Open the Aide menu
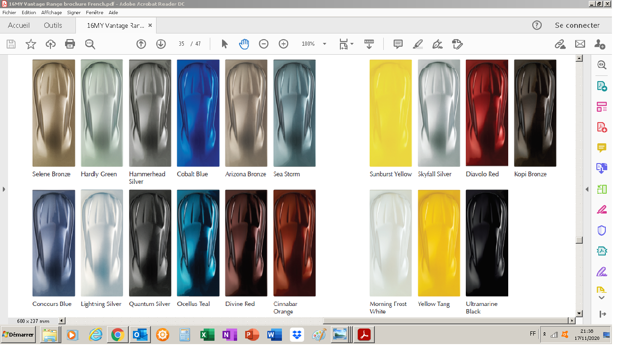This screenshot has width=644, height=362. 113,13
